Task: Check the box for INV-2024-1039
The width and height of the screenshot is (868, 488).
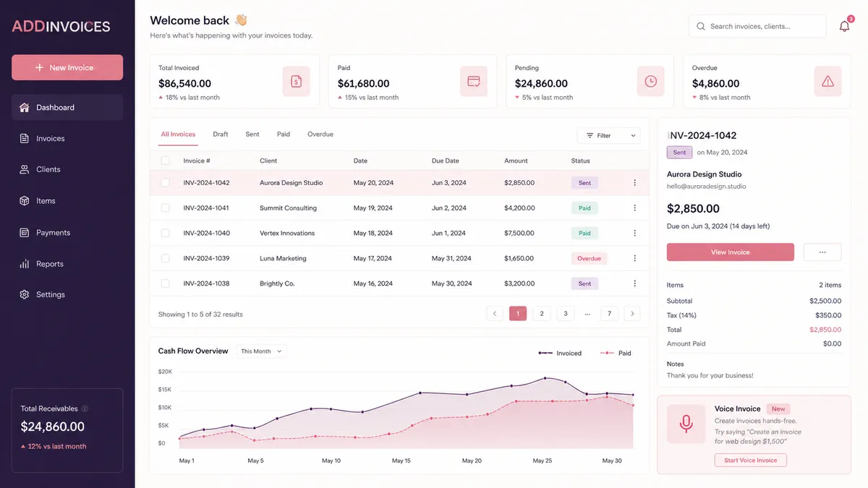Action: 165,258
